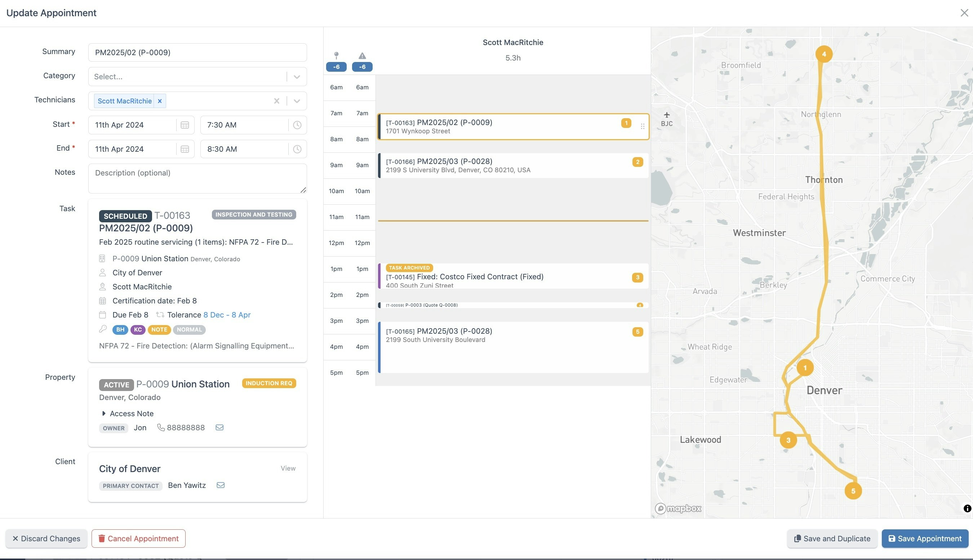Image resolution: width=973 pixels, height=560 pixels.
Task: Click the ACTIVE property status badge
Action: coord(116,385)
